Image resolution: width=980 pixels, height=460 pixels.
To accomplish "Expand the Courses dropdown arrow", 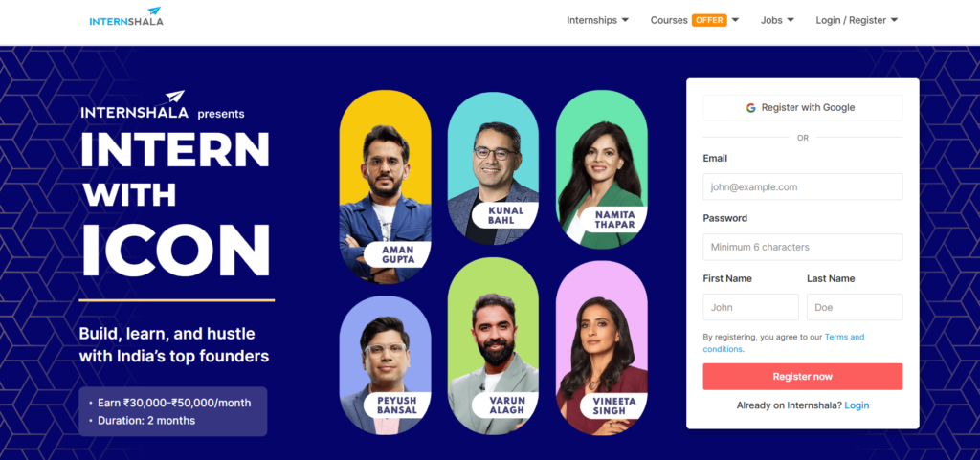I will tap(735, 21).
